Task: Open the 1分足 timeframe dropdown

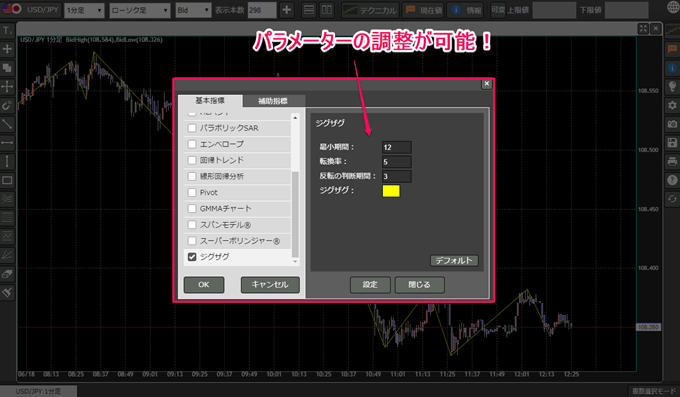Action: 84,10
